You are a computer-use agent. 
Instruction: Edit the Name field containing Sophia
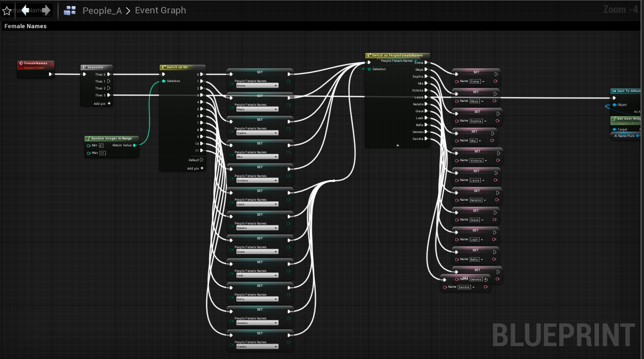point(476,121)
